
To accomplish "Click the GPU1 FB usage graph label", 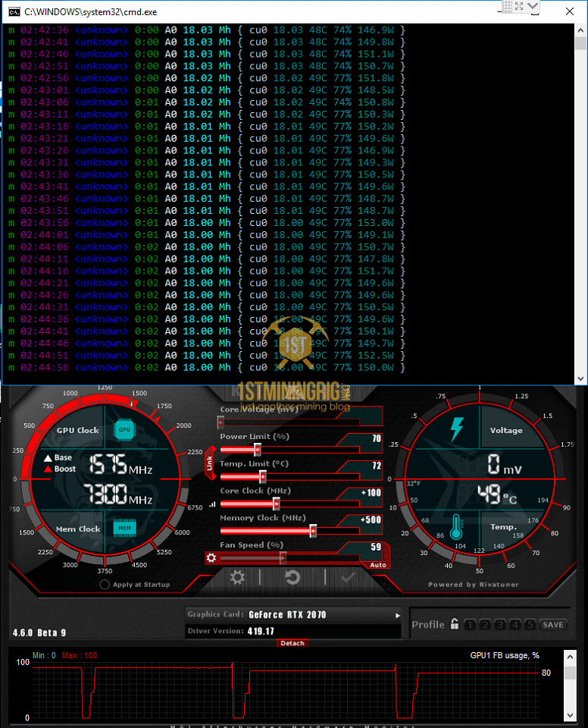I will pos(505,655).
